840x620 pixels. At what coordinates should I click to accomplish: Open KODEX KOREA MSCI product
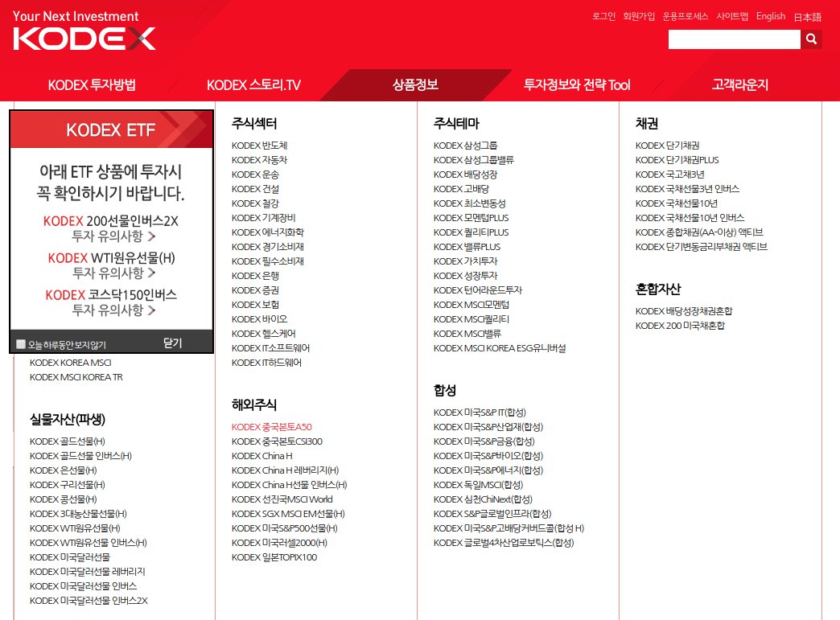(70, 363)
